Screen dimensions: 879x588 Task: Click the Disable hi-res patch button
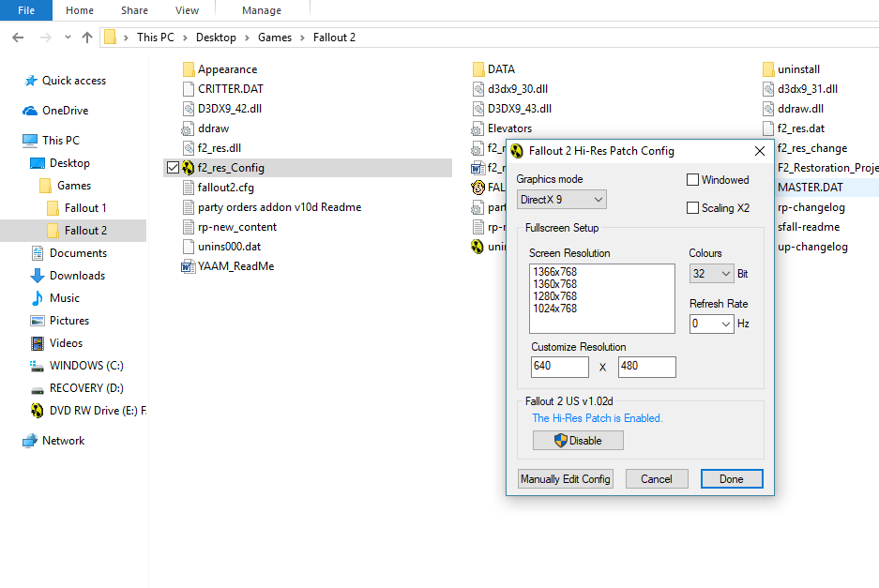578,441
